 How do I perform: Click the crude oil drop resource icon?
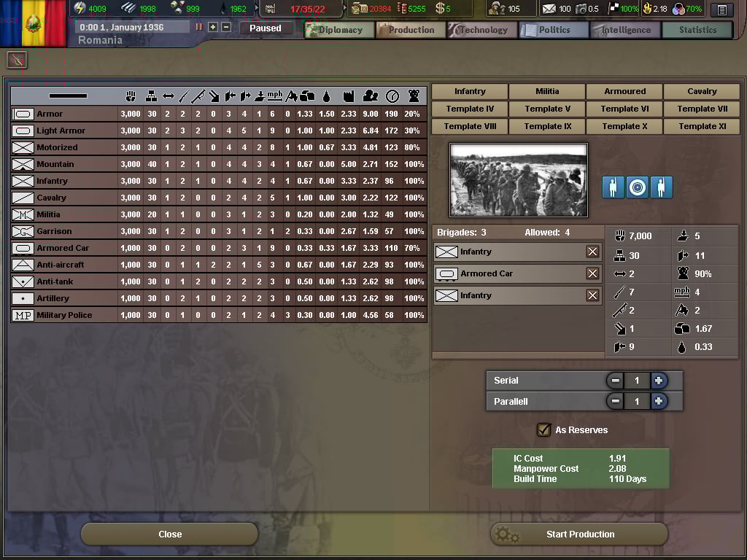click(223, 9)
